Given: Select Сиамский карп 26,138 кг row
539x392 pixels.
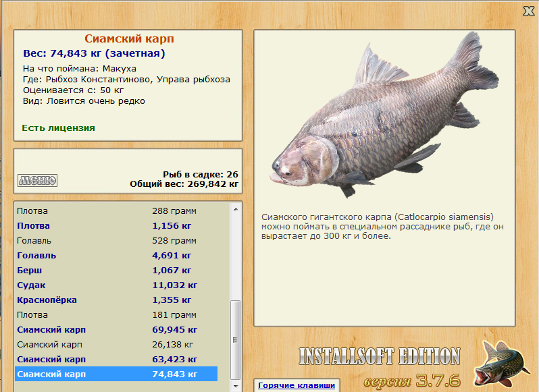Looking at the screenshot, I should (117, 344).
